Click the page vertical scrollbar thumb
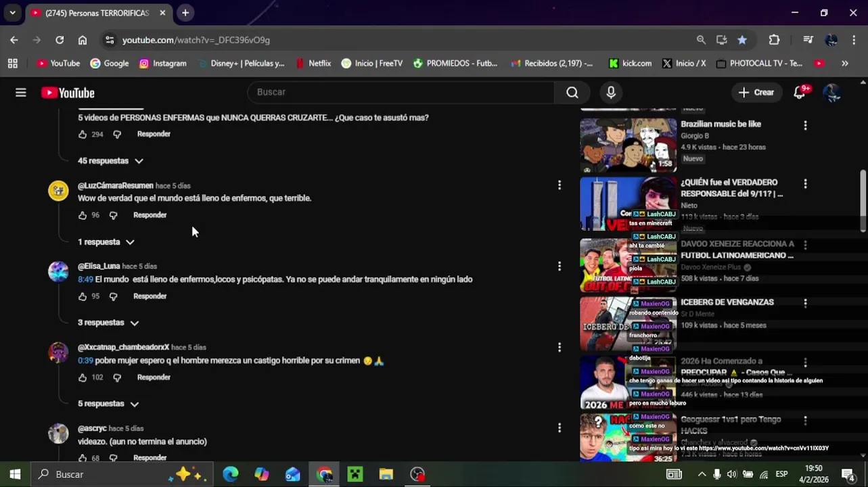 coord(863,202)
